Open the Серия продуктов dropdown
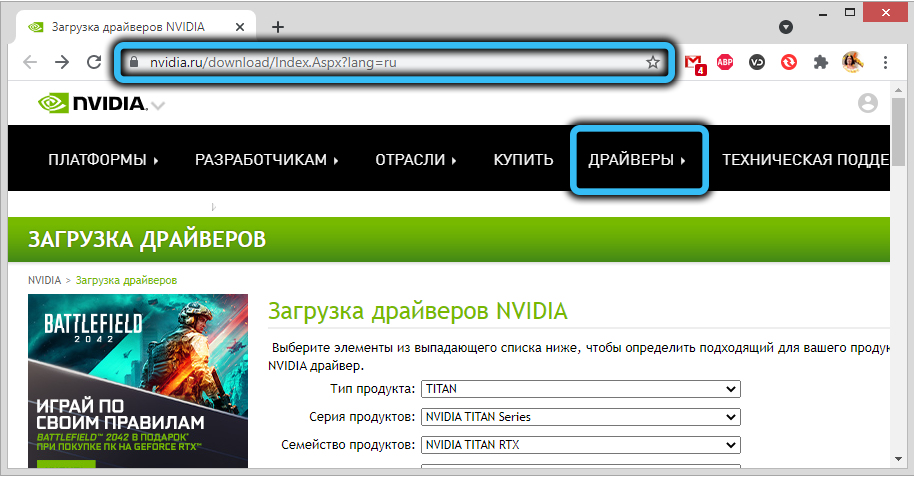The height and width of the screenshot is (477, 914). point(580,417)
